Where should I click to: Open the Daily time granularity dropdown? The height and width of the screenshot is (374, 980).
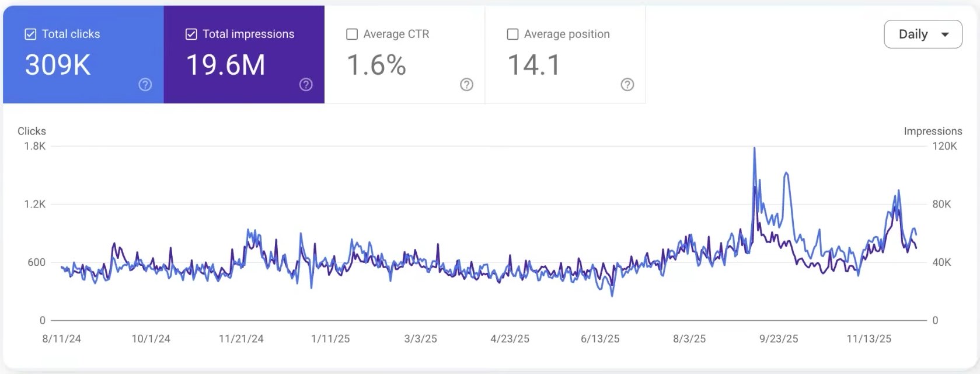[x=923, y=34]
